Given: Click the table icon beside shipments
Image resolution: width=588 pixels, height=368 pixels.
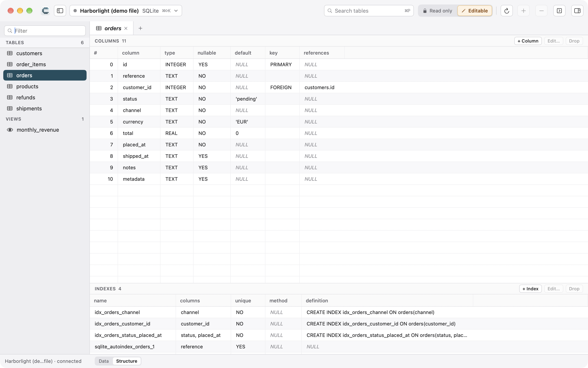Looking at the screenshot, I should pos(10,108).
